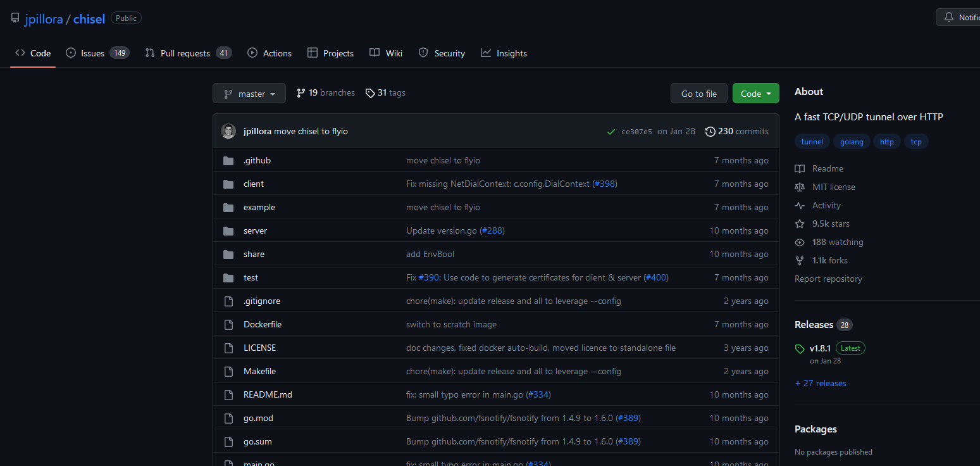The width and height of the screenshot is (980, 466).
Task: Open the Dockerfile file
Action: (263, 325)
